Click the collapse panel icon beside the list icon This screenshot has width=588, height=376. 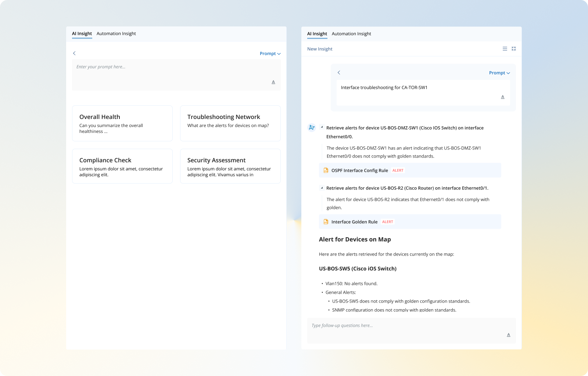[x=514, y=49]
